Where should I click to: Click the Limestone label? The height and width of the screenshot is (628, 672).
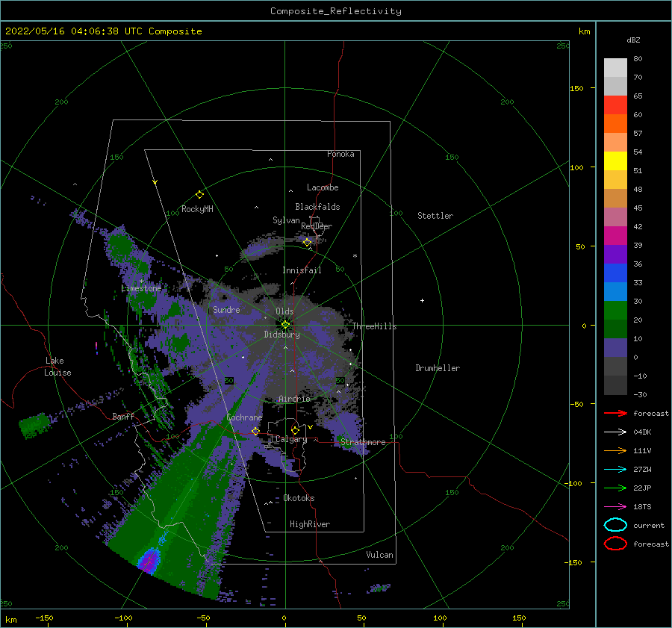click(141, 288)
